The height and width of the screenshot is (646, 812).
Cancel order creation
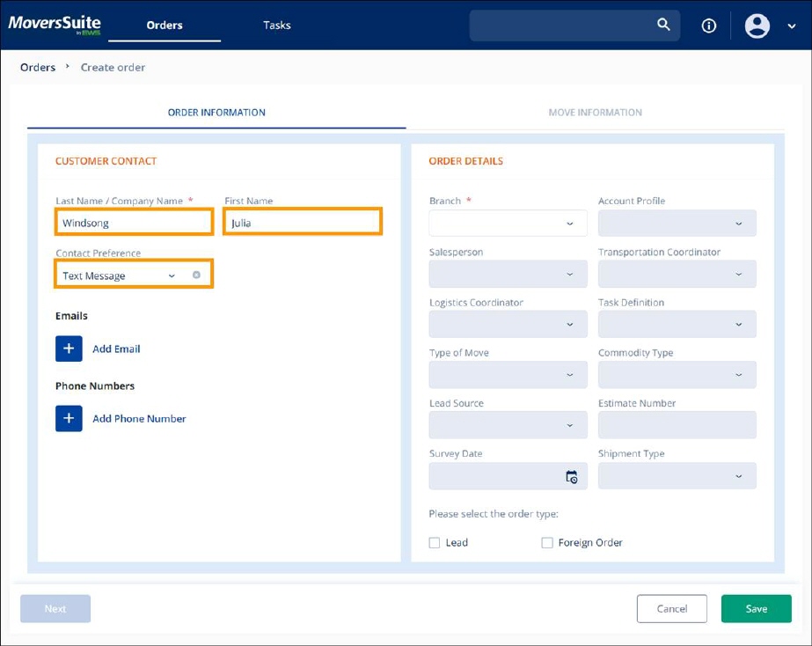pyautogui.click(x=671, y=608)
